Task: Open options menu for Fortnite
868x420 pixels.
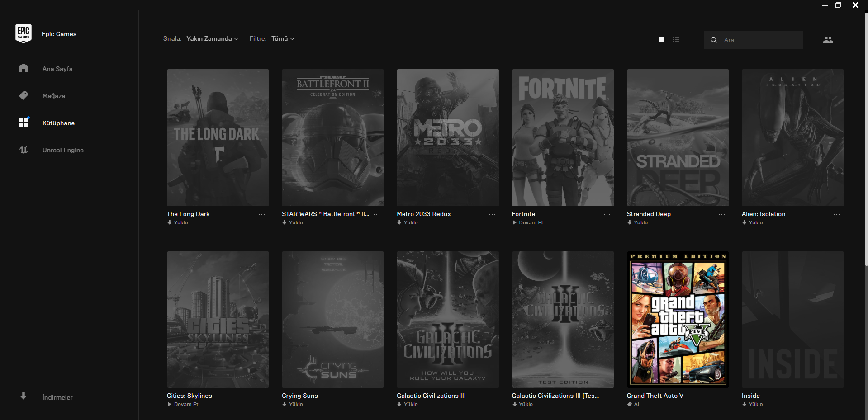Action: (607, 214)
